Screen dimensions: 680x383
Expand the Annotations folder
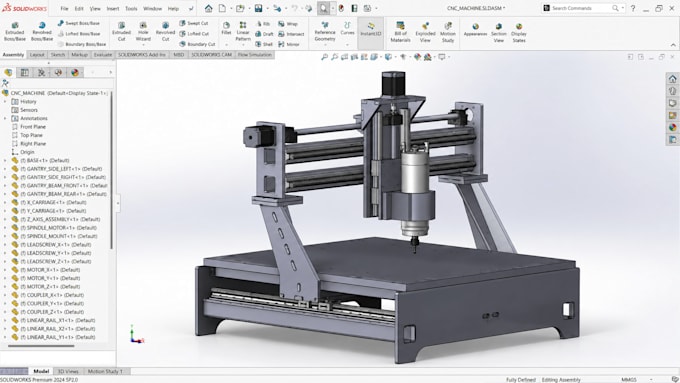coord(5,118)
